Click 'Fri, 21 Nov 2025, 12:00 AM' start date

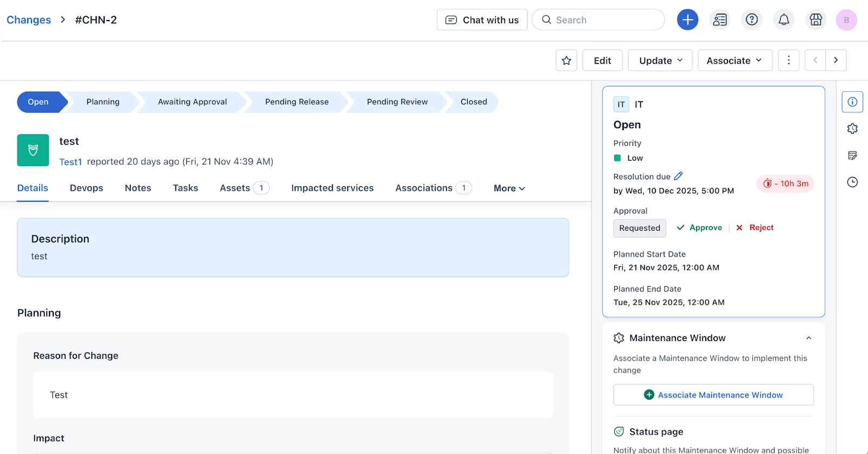(666, 267)
